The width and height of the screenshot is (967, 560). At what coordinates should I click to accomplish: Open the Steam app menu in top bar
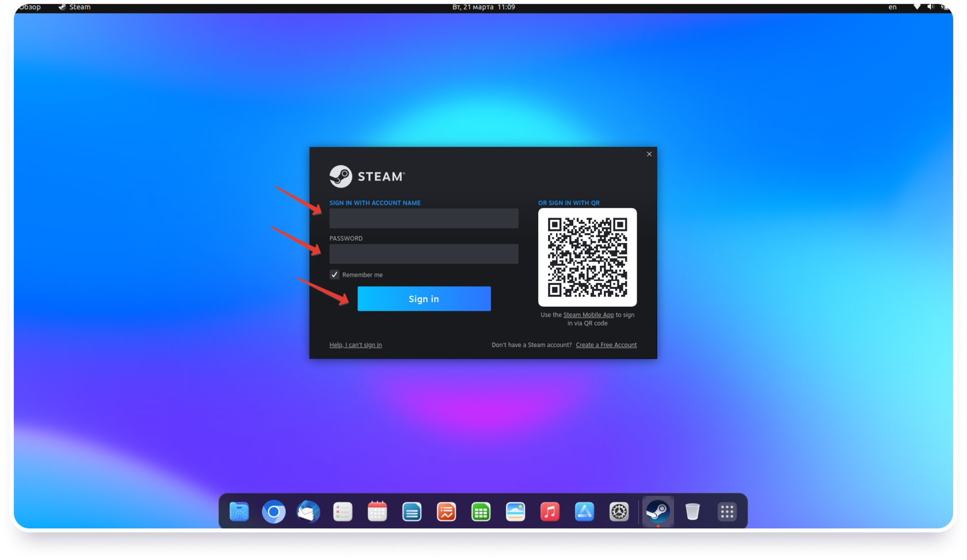pos(75,7)
